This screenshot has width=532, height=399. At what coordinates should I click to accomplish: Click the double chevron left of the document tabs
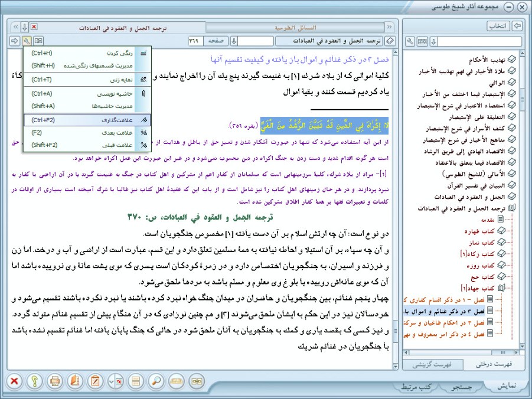(x=15, y=27)
